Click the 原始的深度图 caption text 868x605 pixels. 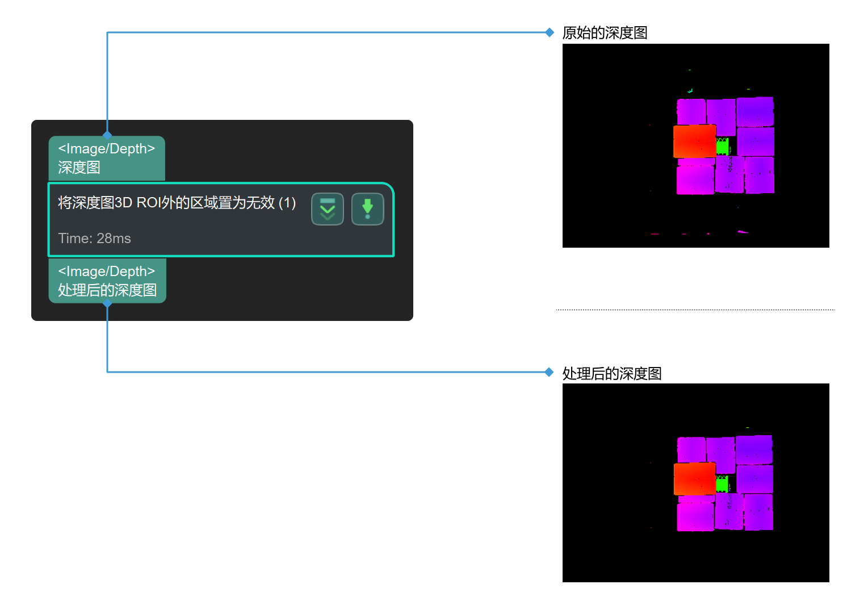pyautogui.click(x=605, y=33)
